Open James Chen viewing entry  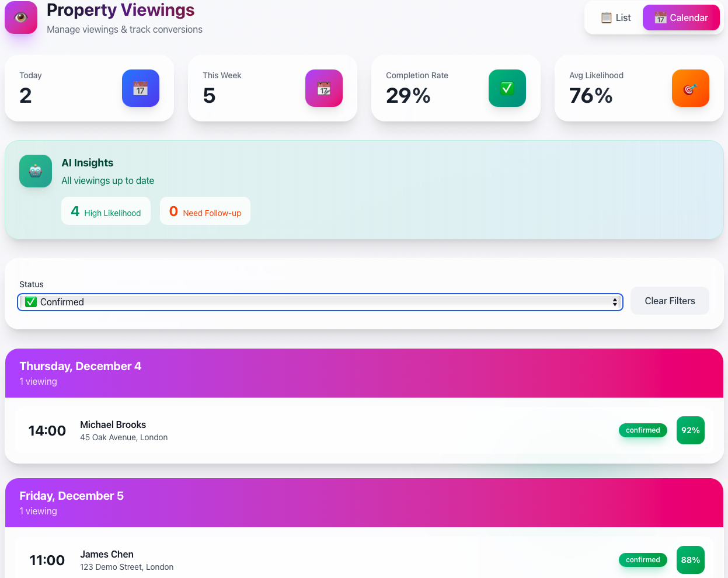click(x=107, y=560)
